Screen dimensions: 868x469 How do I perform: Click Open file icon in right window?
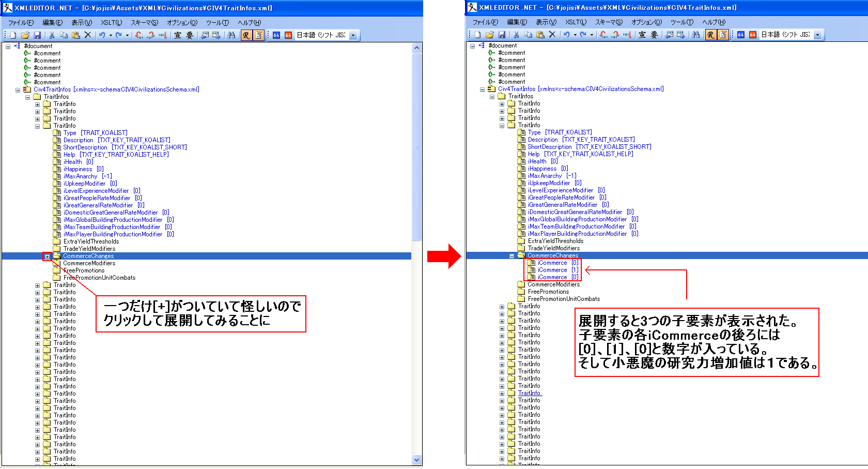490,35
